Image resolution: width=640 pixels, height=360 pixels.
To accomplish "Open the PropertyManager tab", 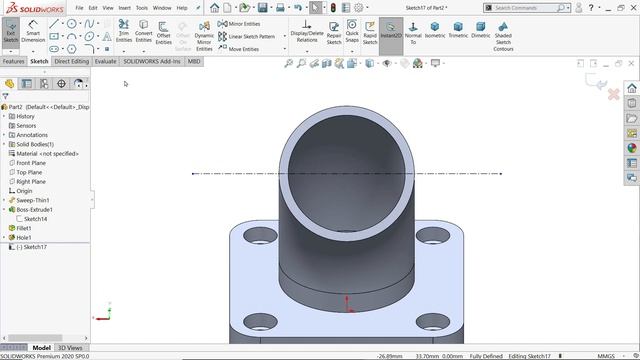I will pyautogui.click(x=27, y=84).
